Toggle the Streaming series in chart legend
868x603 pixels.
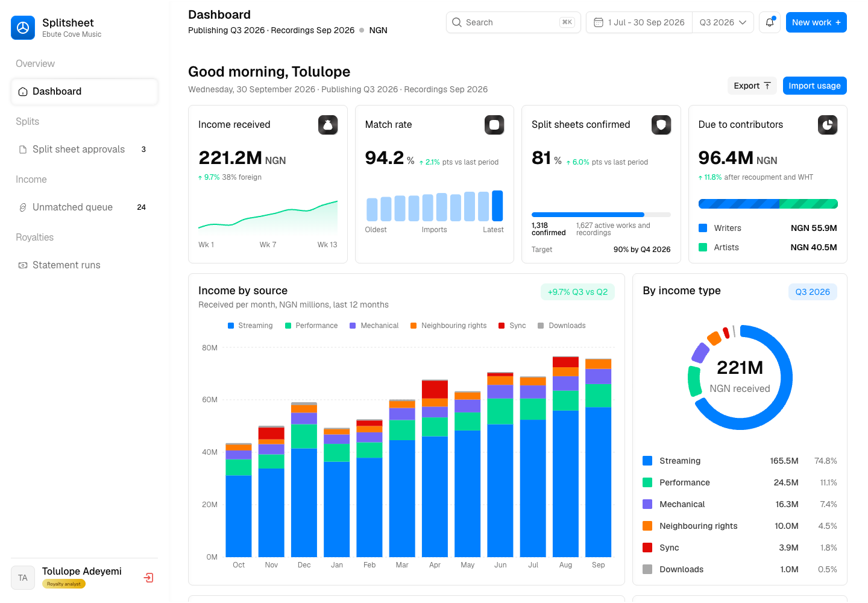click(250, 326)
